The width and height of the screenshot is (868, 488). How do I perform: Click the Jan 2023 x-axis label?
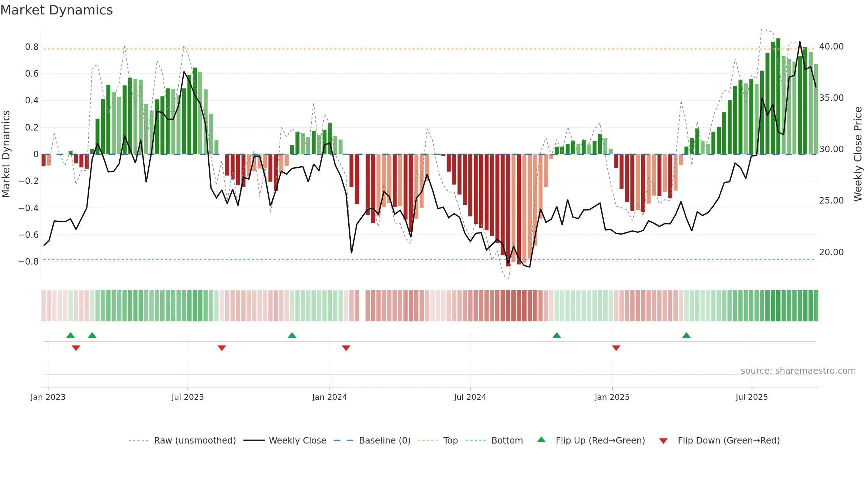(x=48, y=397)
